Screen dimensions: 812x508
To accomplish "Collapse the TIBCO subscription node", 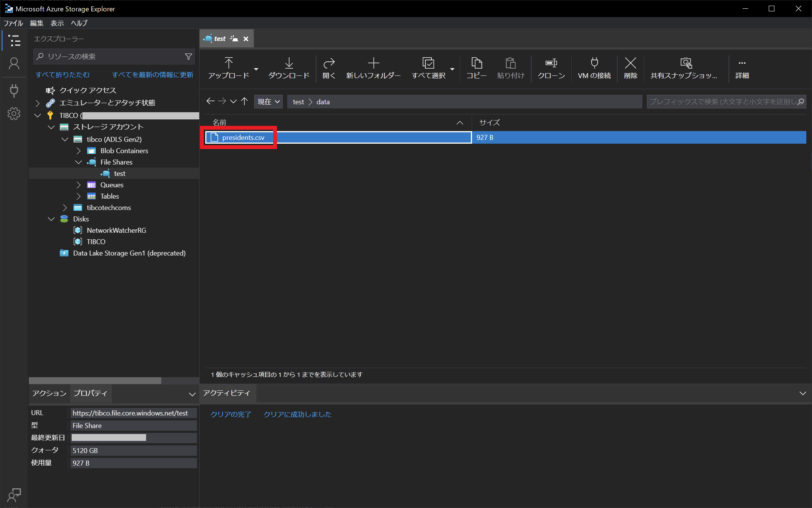I will click(x=38, y=116).
